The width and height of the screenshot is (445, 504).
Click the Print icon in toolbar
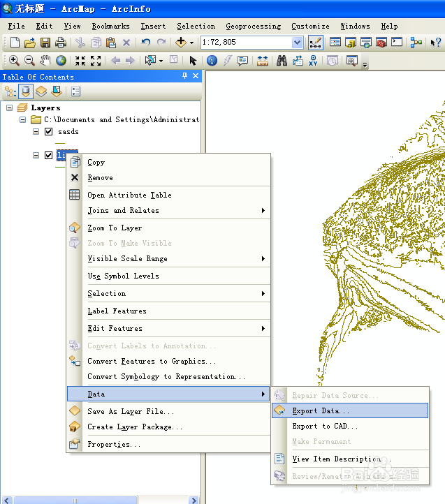61,42
